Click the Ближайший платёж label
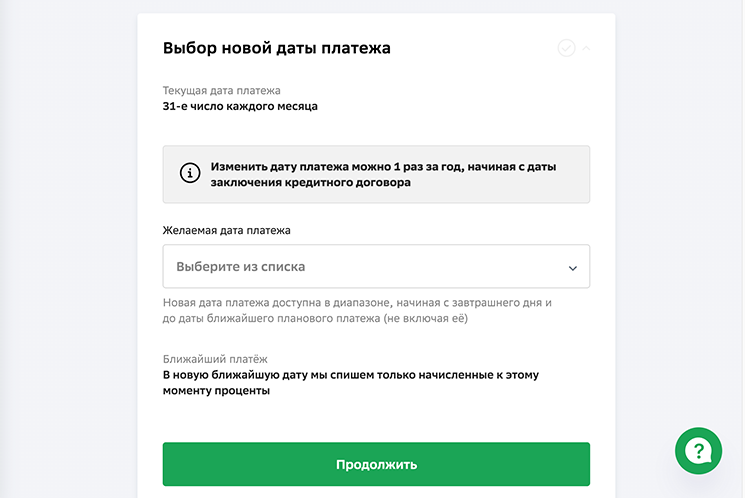The image size is (745, 498). 215,359
